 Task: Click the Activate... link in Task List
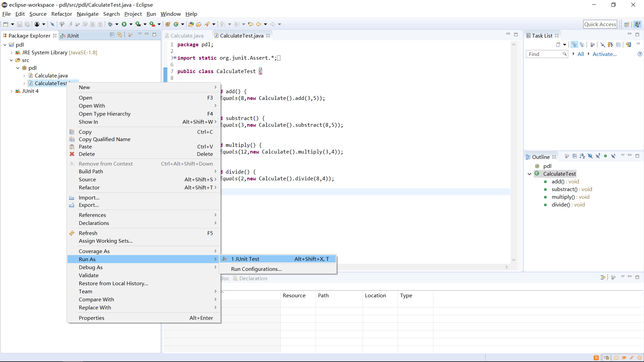tap(604, 54)
